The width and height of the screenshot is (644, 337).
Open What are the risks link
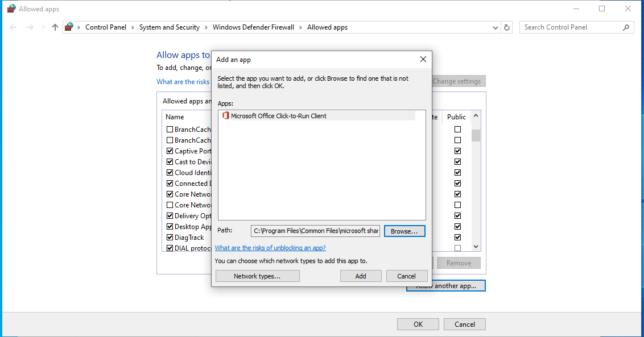pos(183,82)
